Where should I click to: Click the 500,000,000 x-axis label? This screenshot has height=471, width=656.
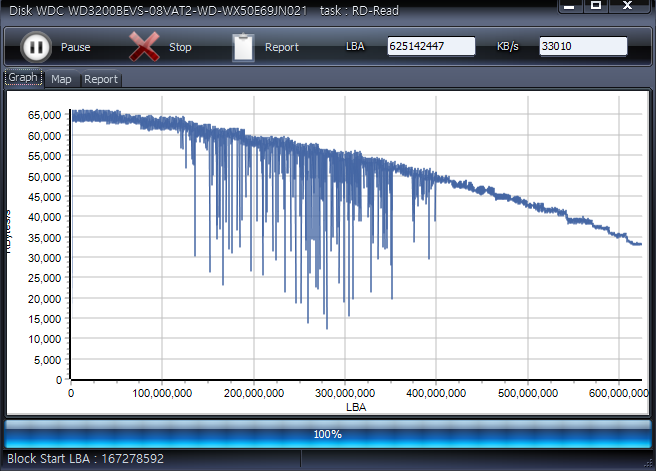point(528,393)
